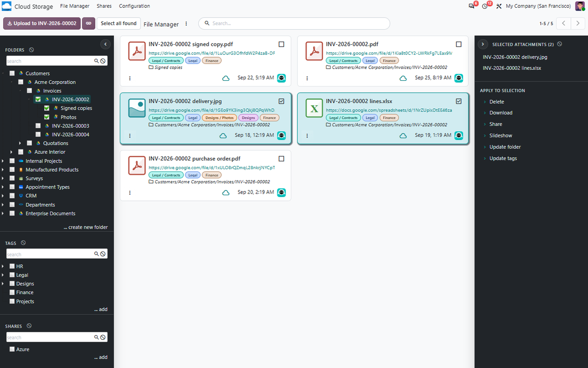This screenshot has height=368, width=588.
Task: Choose Slideshow in Apply to Selection
Action: click(x=501, y=135)
